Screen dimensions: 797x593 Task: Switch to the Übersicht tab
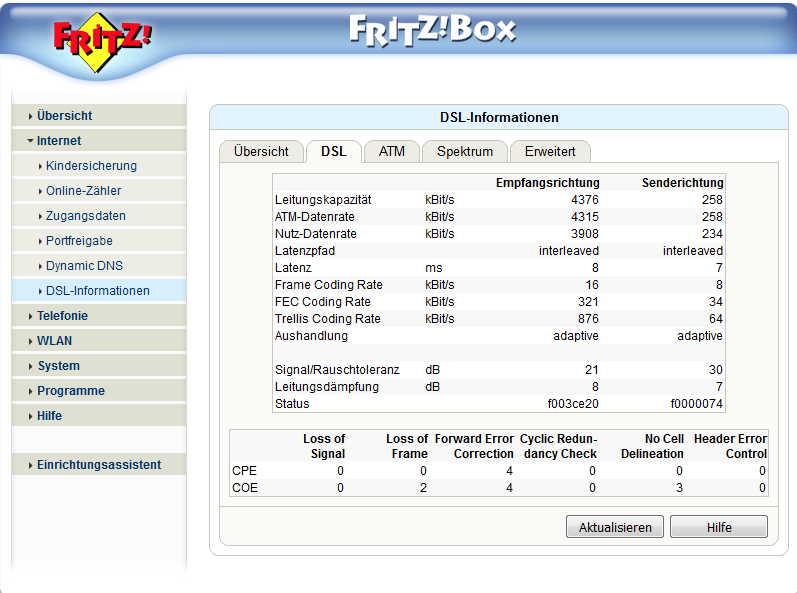(x=261, y=151)
